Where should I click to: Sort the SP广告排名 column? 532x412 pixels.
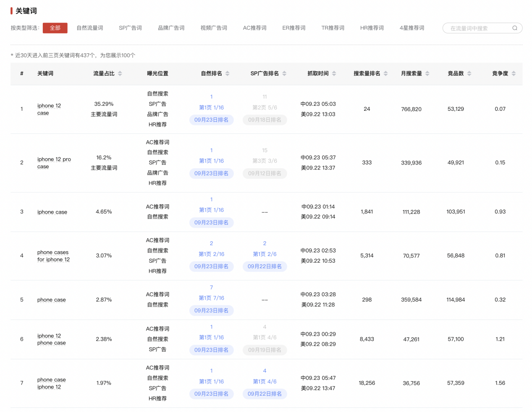285,73
